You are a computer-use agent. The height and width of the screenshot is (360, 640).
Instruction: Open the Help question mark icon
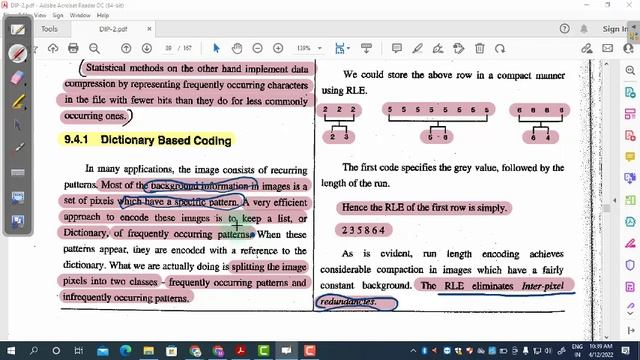click(564, 29)
